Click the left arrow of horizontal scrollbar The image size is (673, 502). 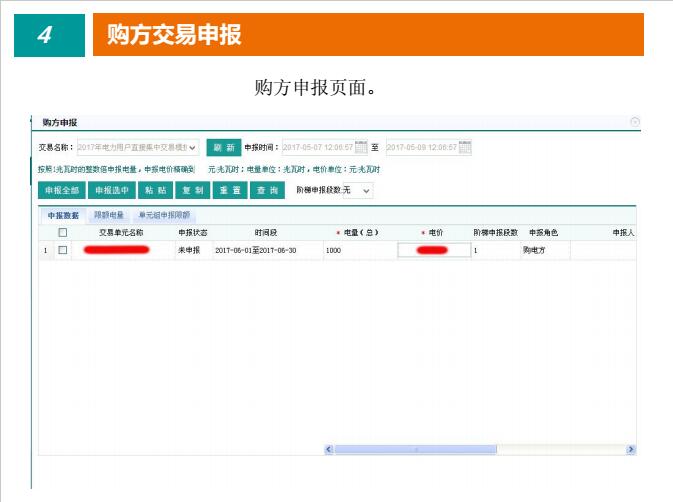[329, 450]
